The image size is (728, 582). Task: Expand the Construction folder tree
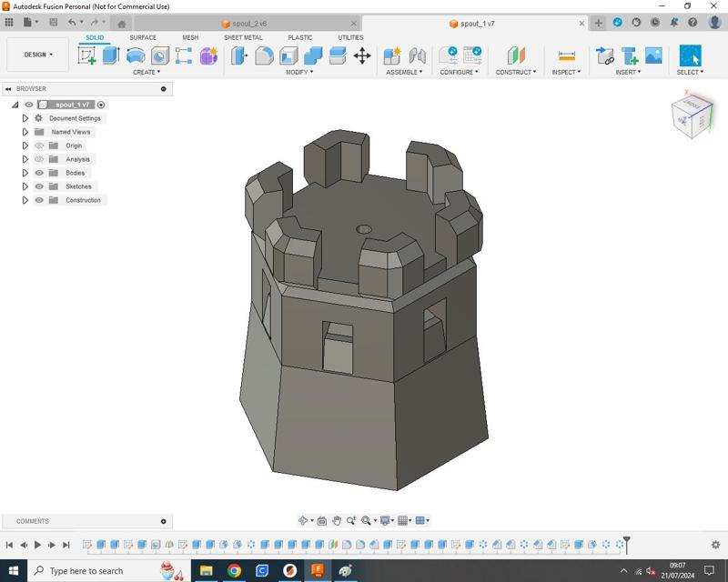pos(25,200)
